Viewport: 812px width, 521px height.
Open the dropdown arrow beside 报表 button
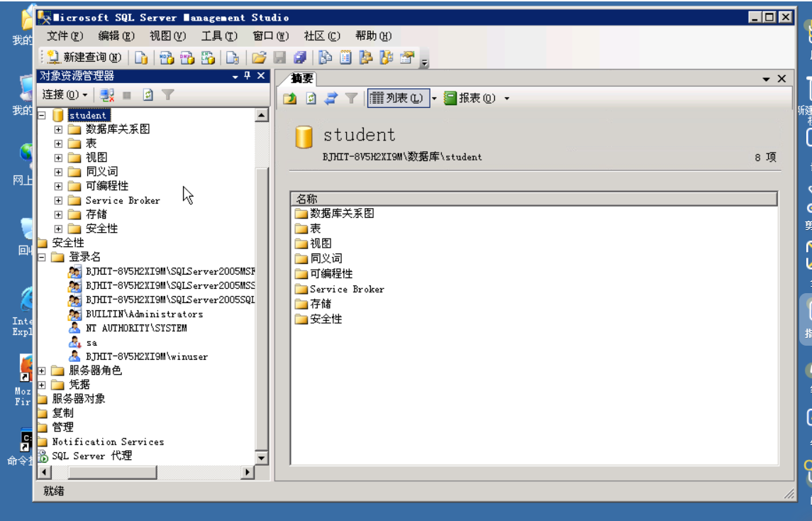507,99
